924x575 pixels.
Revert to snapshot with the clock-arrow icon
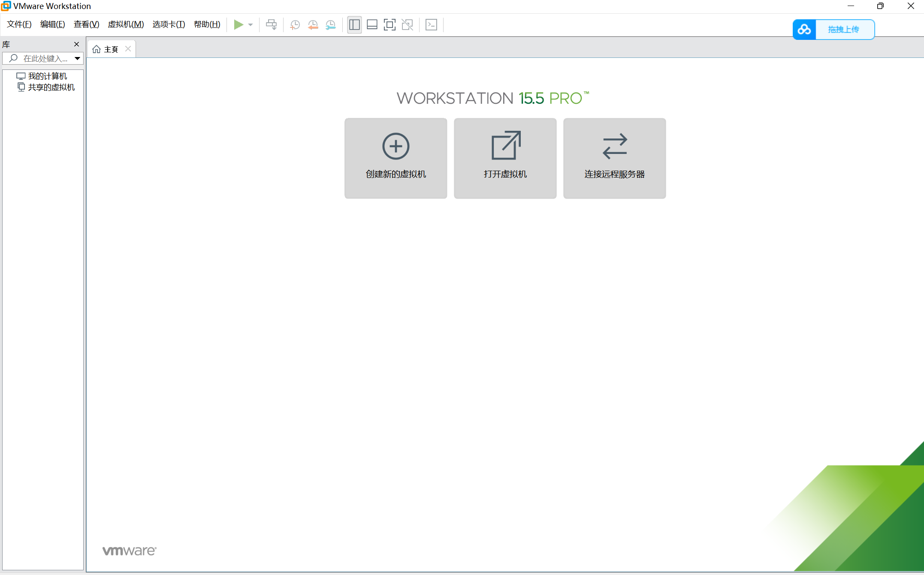[x=313, y=24]
